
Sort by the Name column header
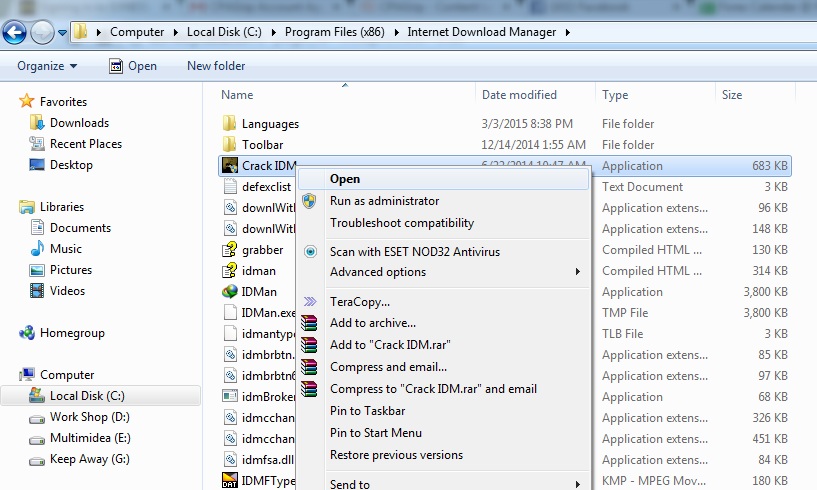[x=237, y=95]
